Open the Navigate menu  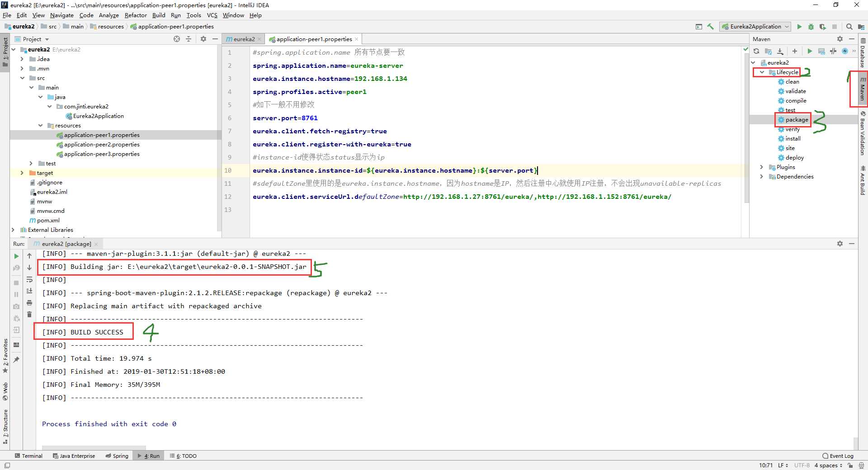[61, 15]
